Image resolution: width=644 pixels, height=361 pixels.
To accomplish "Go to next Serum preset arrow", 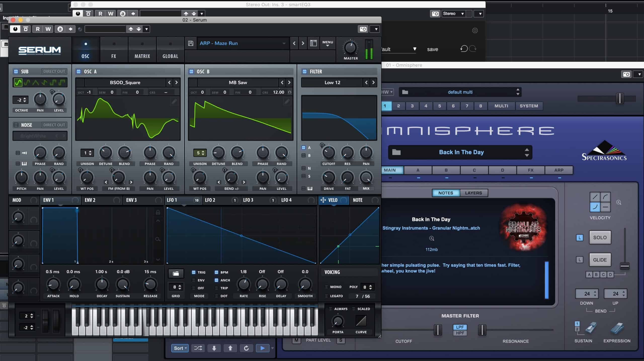I will click(x=303, y=43).
